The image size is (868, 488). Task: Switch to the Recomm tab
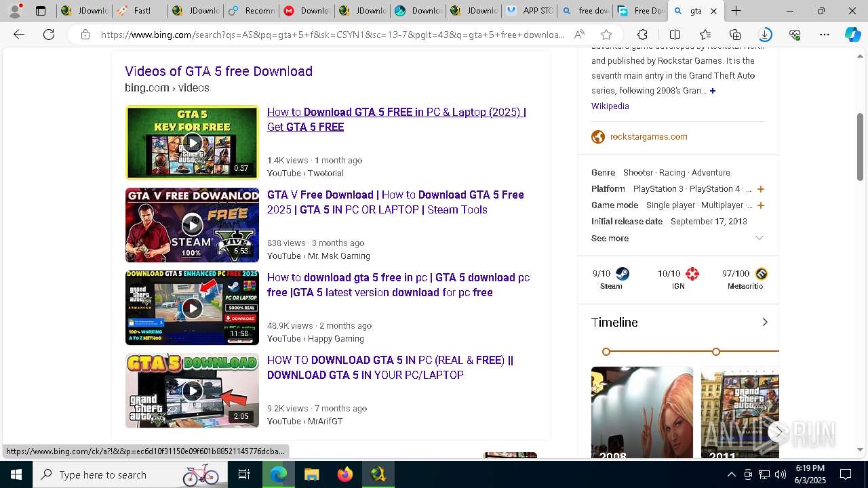(252, 11)
